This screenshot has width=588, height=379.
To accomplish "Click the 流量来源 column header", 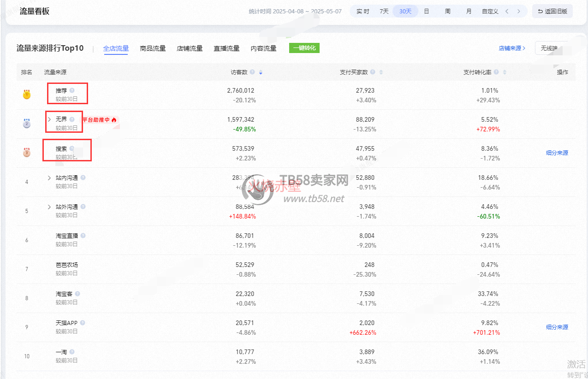I will tap(55, 72).
